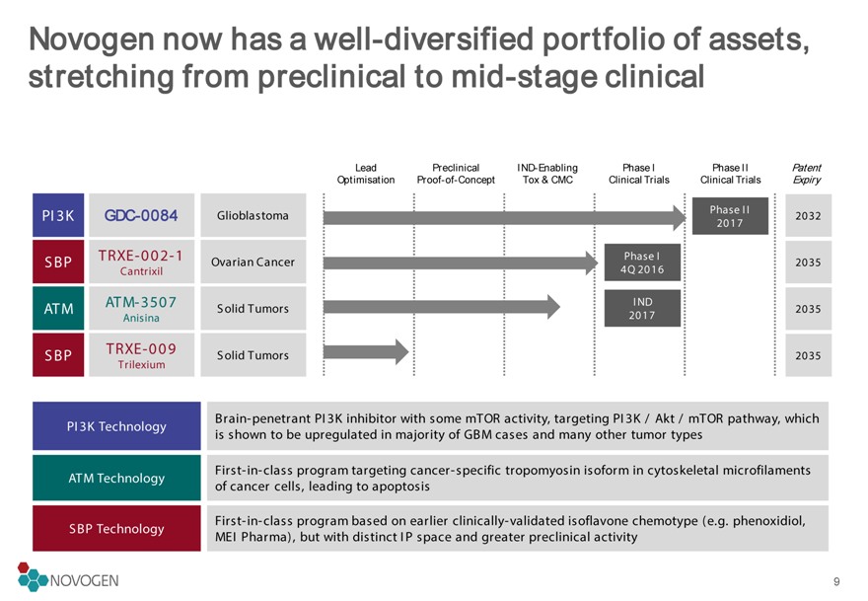
Task: Select the ATM Technology heading box
Action: point(116,478)
